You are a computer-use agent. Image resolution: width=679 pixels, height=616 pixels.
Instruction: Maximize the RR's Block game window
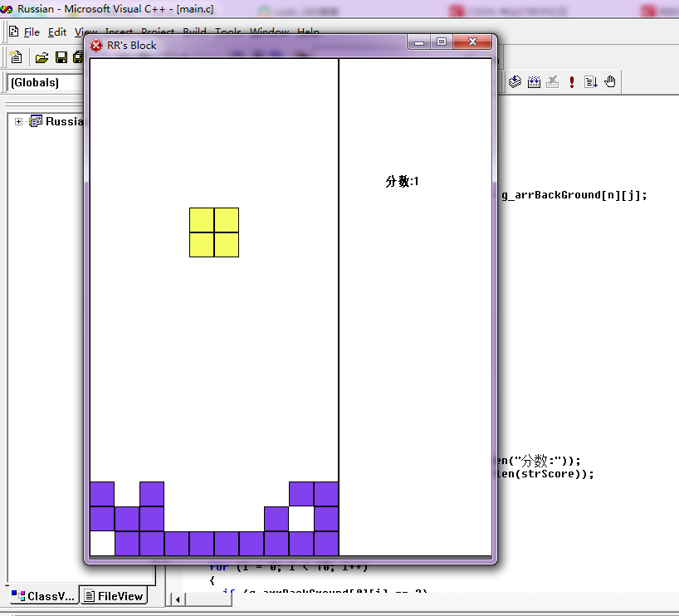442,42
